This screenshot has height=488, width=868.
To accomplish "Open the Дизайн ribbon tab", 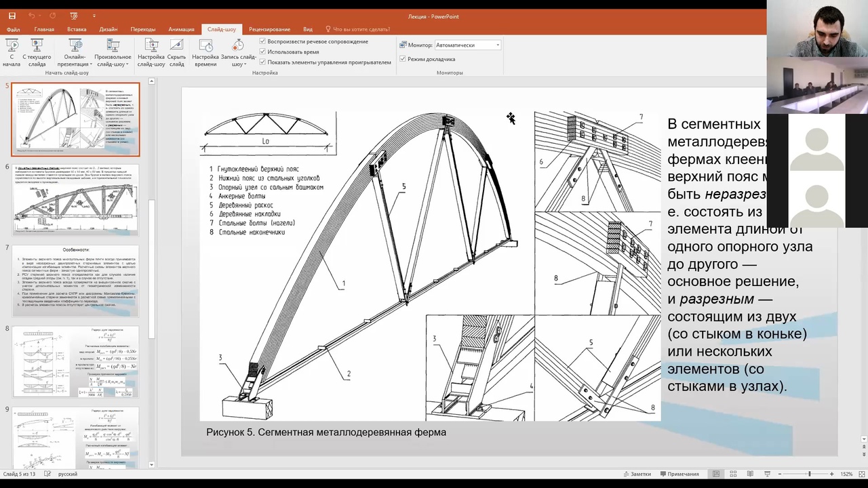I will (108, 30).
